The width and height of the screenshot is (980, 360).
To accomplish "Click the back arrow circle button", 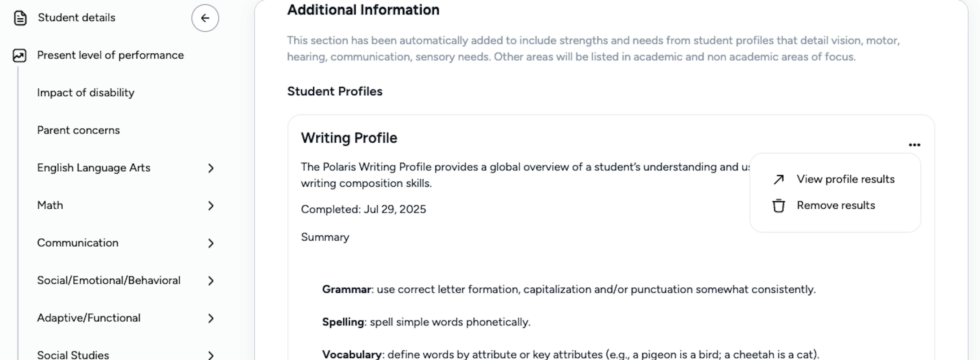I will (x=205, y=18).
